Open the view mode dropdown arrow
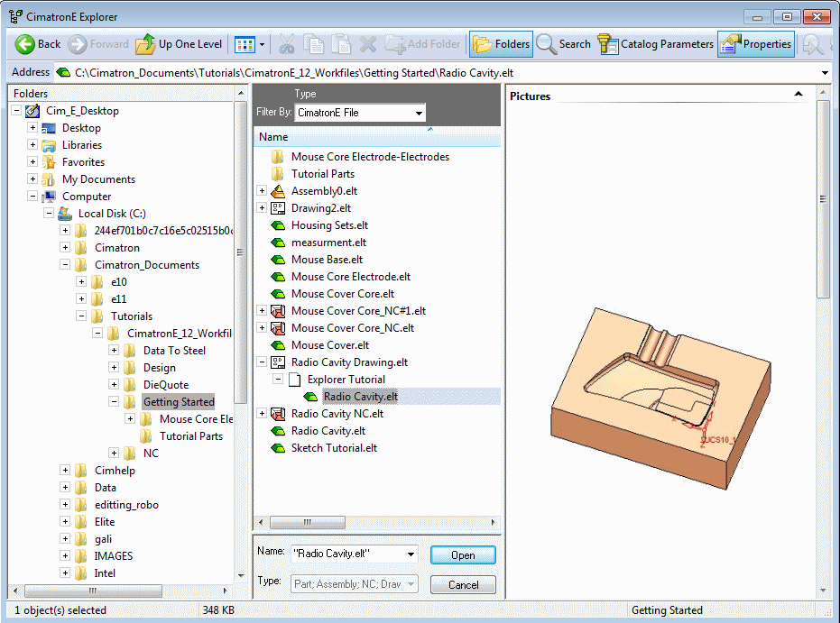This screenshot has height=623, width=840. tap(262, 44)
